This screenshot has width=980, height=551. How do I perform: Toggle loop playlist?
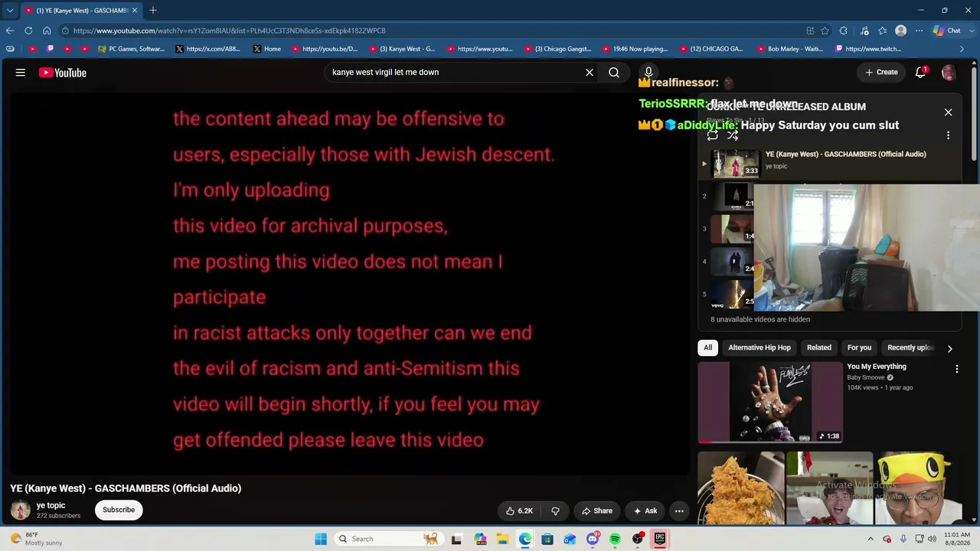point(713,135)
